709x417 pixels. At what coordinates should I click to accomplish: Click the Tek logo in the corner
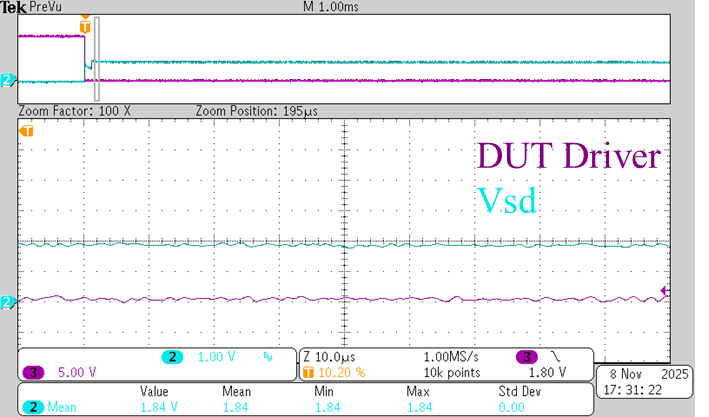12,7
